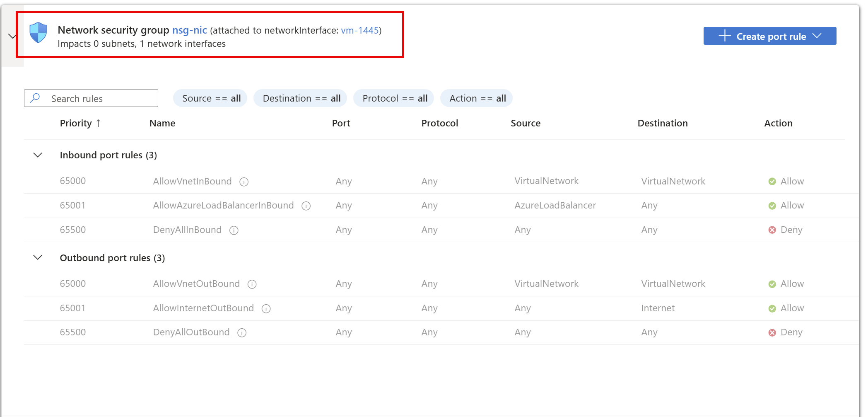
Task: Click the info icon beside AllowVnetInBound
Action: point(244,182)
